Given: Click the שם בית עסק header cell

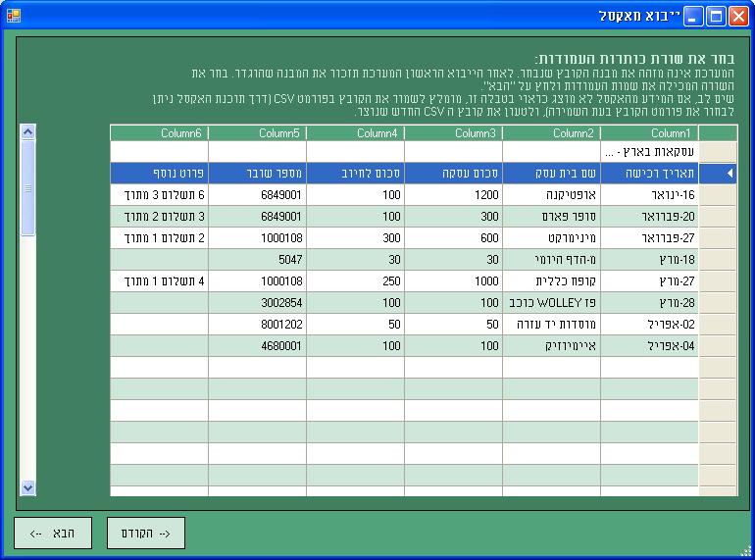Looking at the screenshot, I should [x=551, y=174].
